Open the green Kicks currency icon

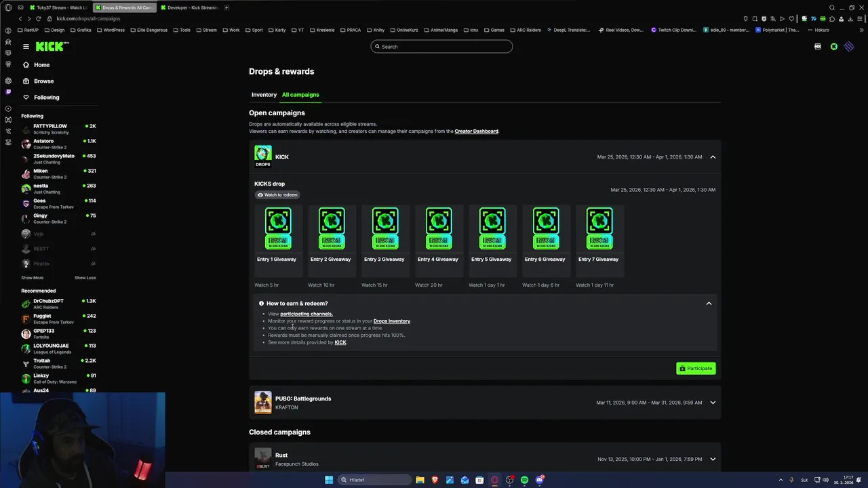click(834, 47)
